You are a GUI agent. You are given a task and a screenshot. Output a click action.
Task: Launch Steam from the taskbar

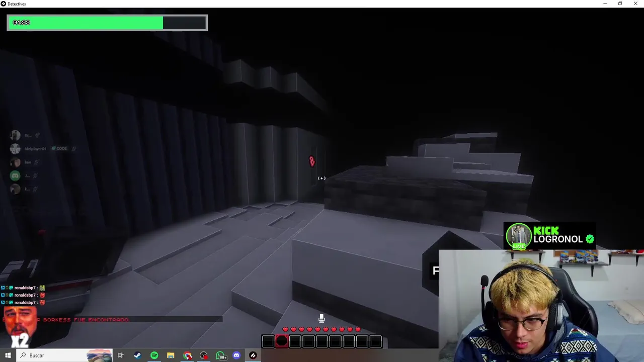(x=137, y=355)
